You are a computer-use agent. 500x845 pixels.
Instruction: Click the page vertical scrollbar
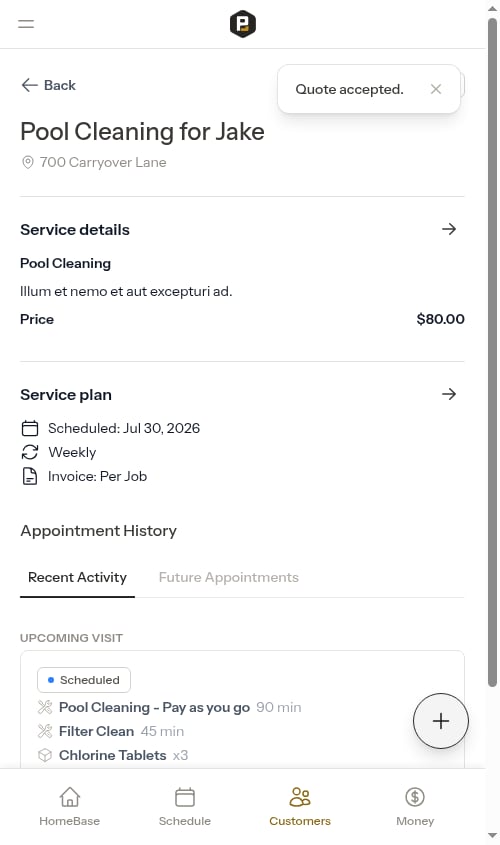click(492, 352)
